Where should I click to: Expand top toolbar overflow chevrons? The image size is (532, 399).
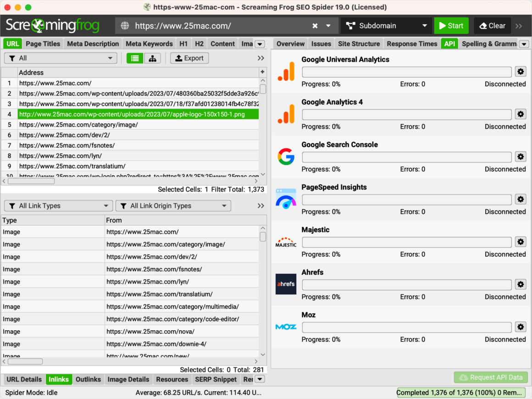coord(519,26)
